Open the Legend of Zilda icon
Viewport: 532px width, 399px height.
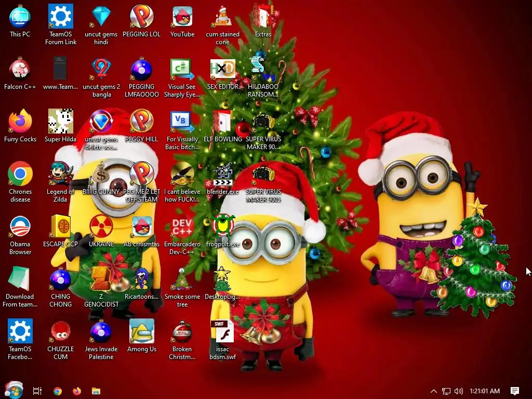click(60, 182)
